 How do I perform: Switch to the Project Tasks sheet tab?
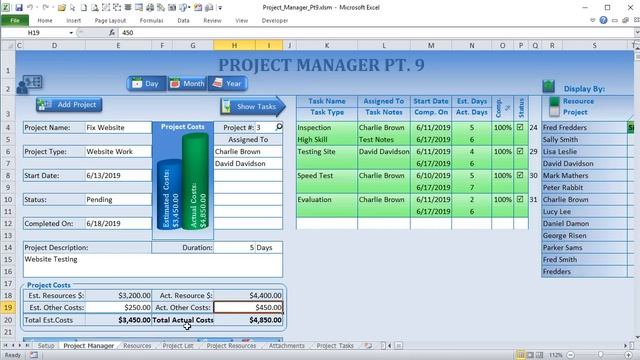click(335, 346)
